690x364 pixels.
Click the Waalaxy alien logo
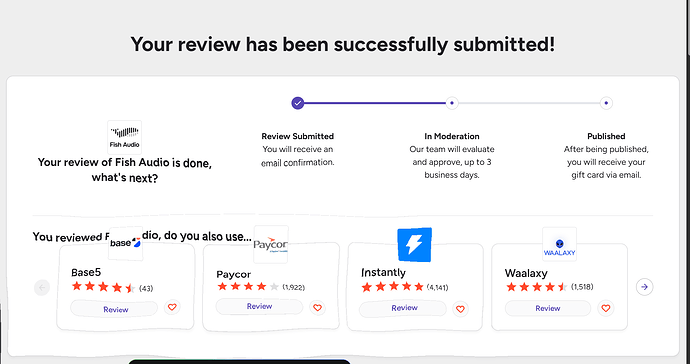pyautogui.click(x=559, y=244)
